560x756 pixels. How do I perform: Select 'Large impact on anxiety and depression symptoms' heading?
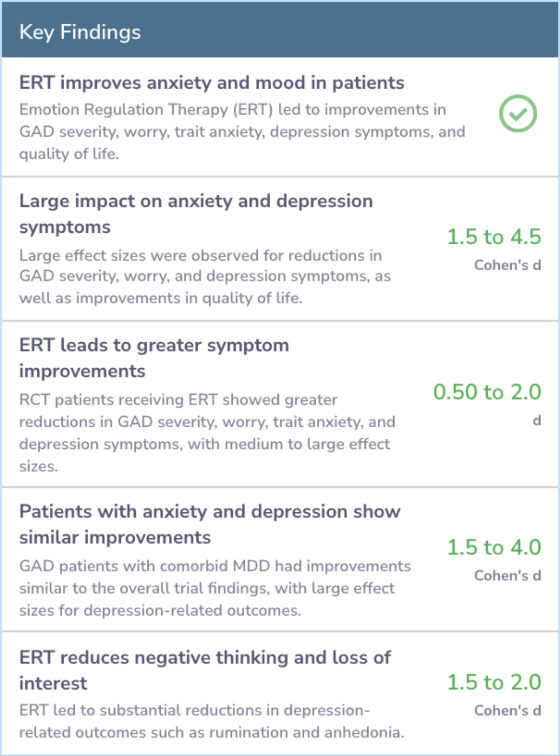(x=196, y=214)
